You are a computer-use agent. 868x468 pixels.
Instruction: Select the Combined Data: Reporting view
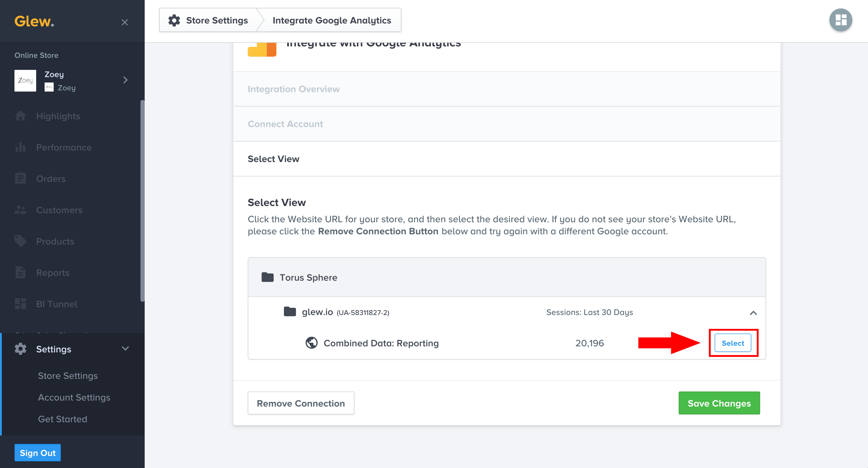click(x=733, y=343)
